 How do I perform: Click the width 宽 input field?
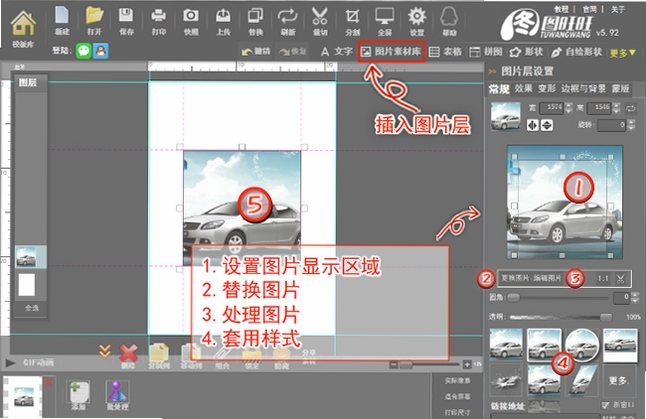[x=551, y=108]
